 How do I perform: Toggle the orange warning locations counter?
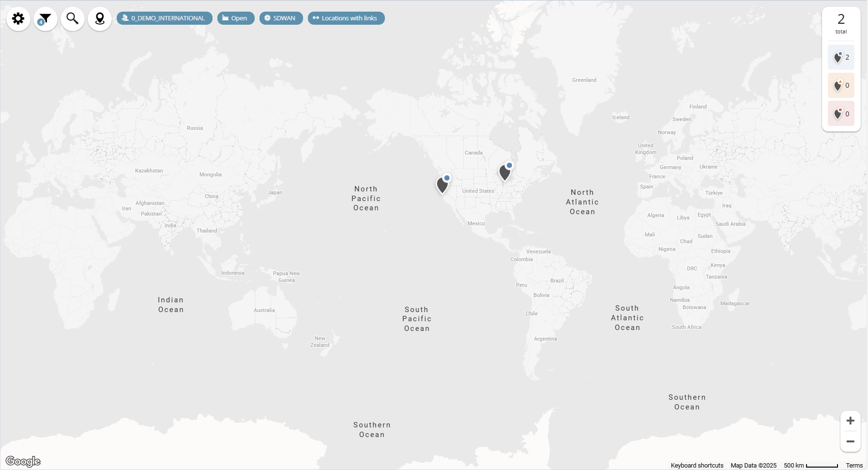(x=841, y=85)
